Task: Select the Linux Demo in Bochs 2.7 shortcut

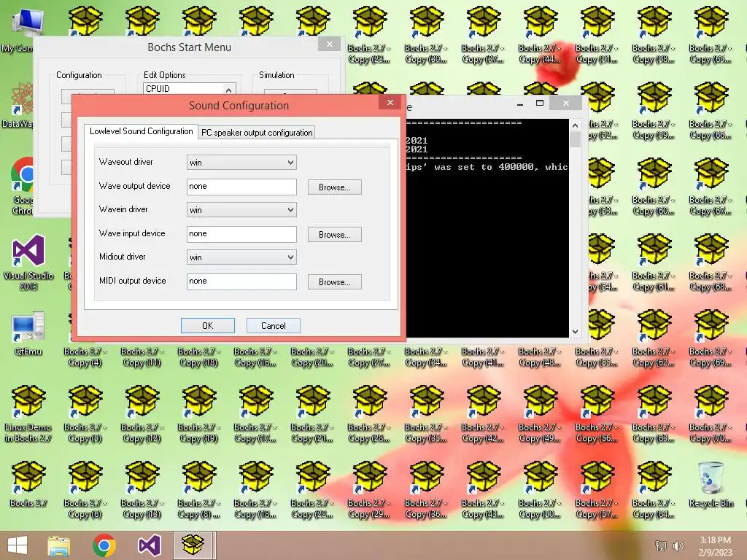Action: click(x=28, y=414)
